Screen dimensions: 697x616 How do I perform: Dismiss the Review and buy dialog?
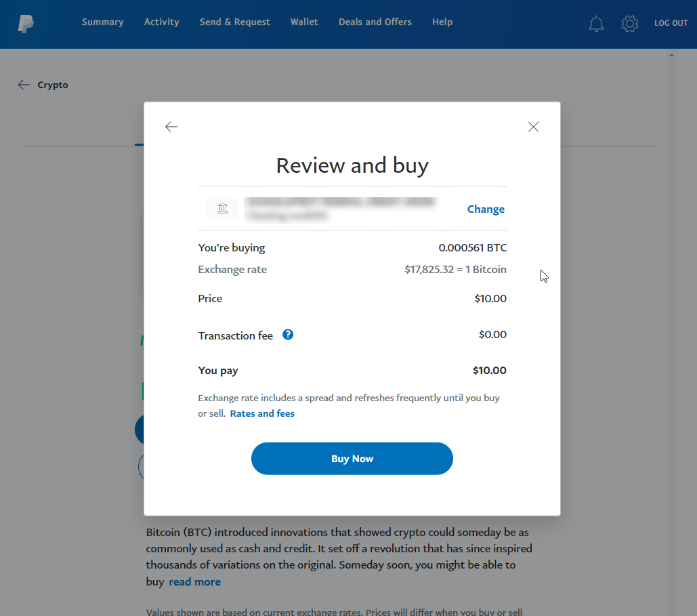pos(533,127)
